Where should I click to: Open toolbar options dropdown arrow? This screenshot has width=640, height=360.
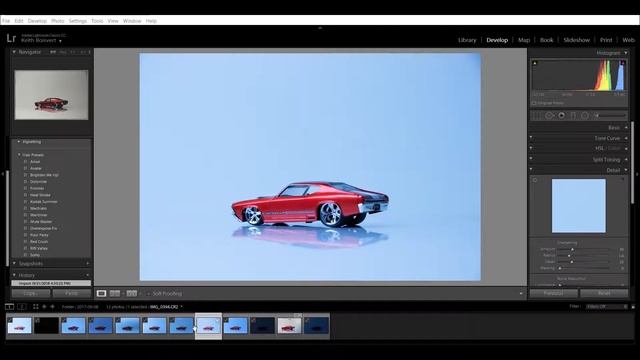(521, 293)
